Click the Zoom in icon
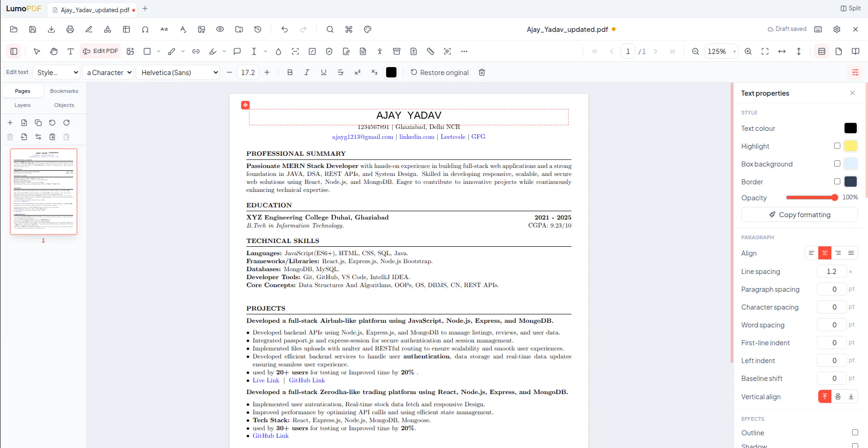 pos(748,52)
